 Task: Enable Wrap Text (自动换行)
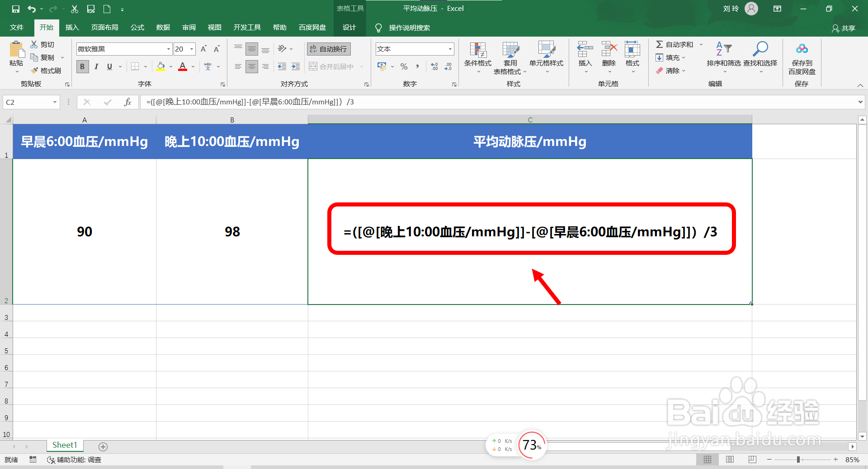[x=328, y=49]
